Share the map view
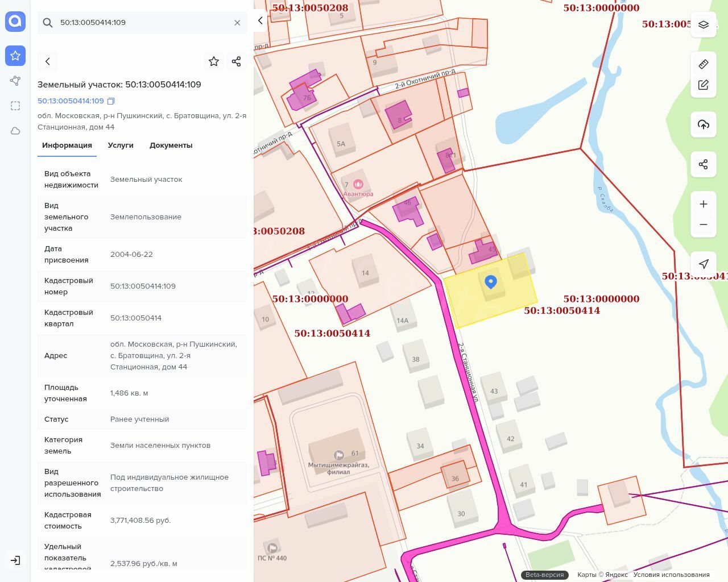Image resolution: width=728 pixels, height=582 pixels. coord(704,164)
